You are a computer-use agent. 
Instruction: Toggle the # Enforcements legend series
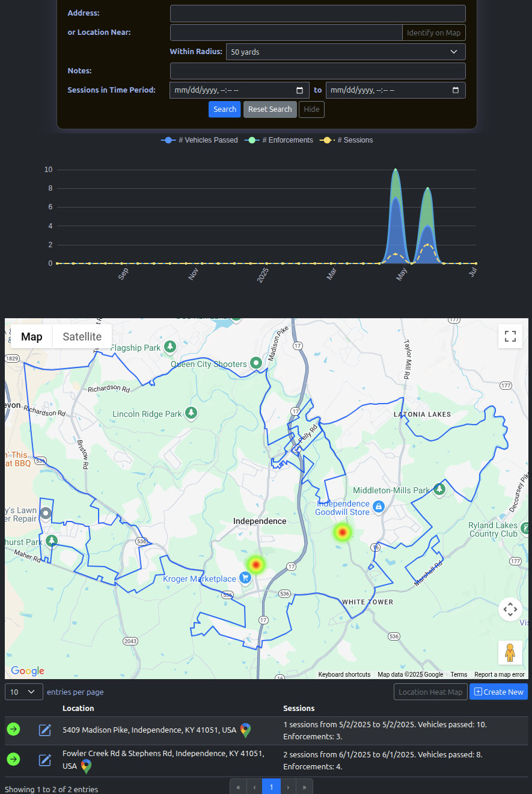click(280, 140)
